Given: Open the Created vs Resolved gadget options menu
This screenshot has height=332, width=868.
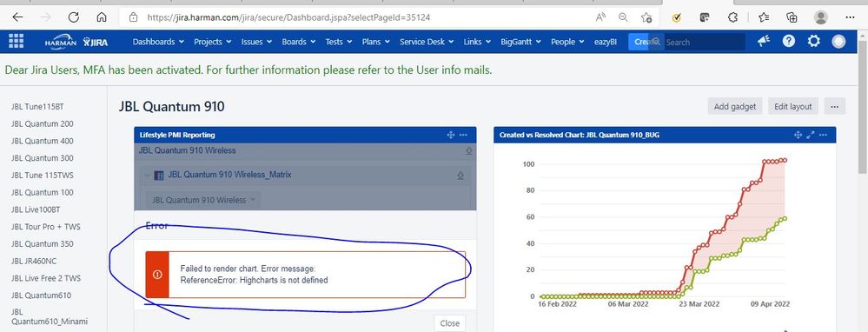Looking at the screenshot, I should coord(823,135).
